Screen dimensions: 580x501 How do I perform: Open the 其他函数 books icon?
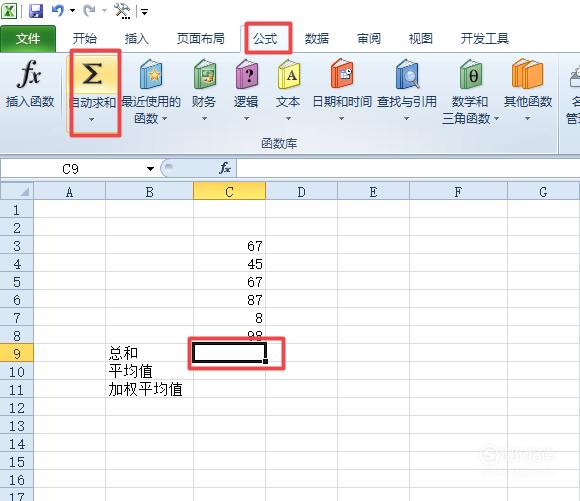click(x=528, y=74)
